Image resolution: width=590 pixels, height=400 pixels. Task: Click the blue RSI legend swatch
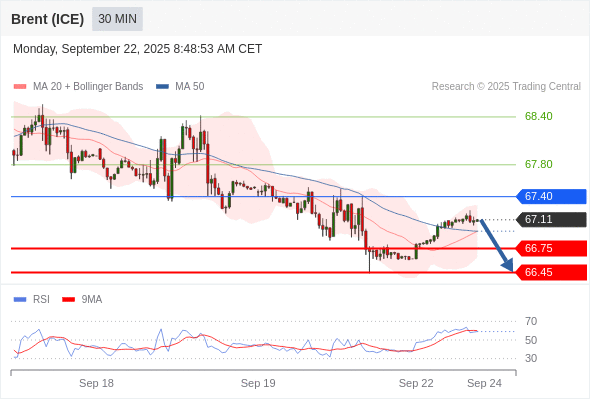click(20, 300)
